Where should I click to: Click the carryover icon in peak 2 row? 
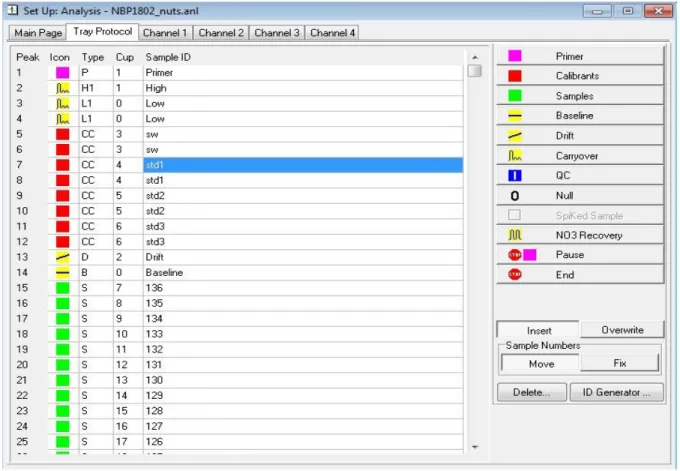62,88
